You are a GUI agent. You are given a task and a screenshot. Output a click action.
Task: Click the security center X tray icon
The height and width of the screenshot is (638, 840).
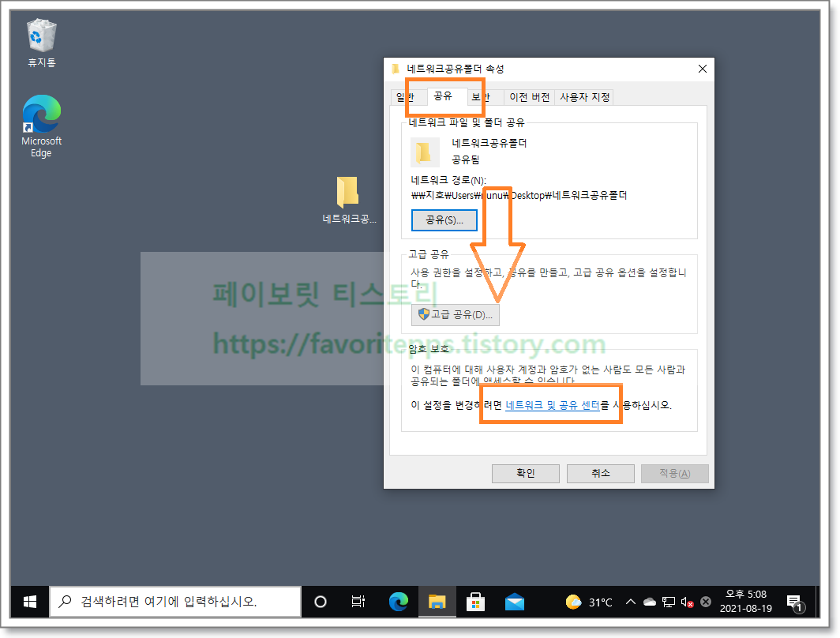tap(706, 602)
